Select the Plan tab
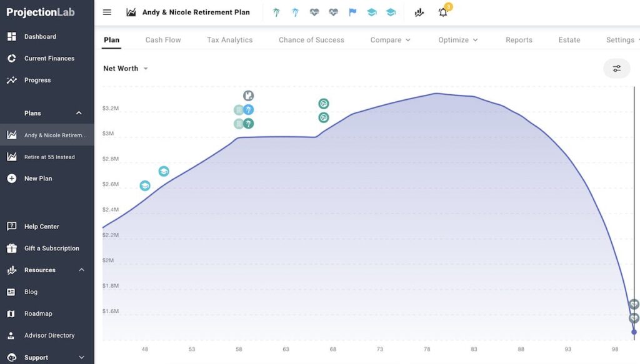 point(111,40)
